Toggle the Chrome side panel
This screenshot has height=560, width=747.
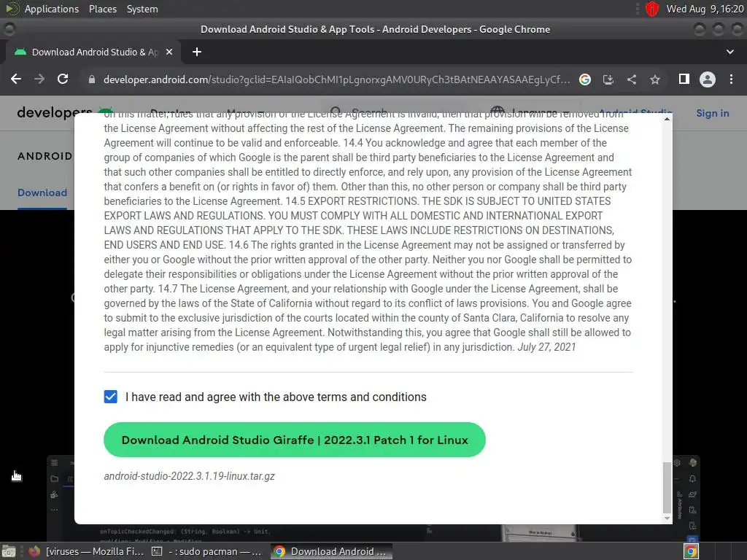pos(684,79)
